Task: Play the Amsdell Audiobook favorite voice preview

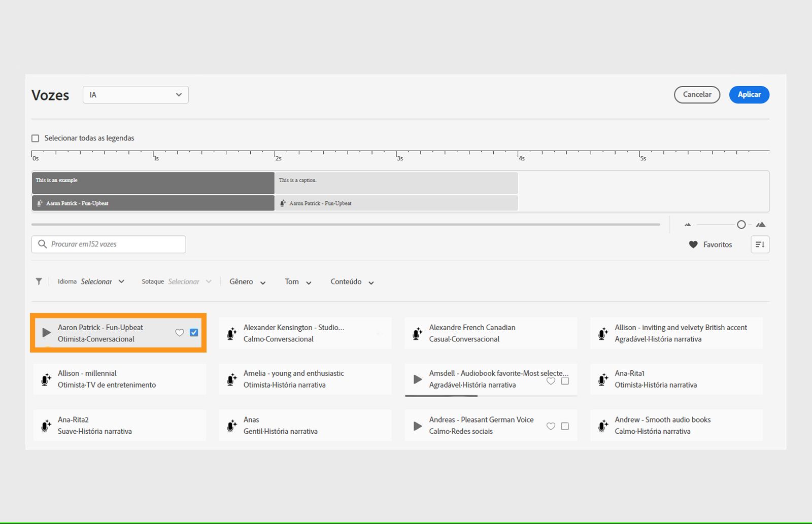Action: [418, 379]
